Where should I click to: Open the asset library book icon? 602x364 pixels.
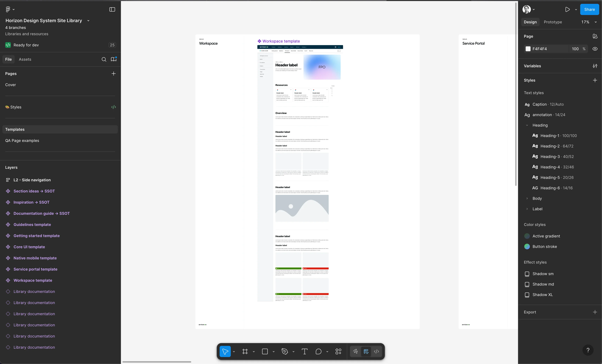click(113, 59)
